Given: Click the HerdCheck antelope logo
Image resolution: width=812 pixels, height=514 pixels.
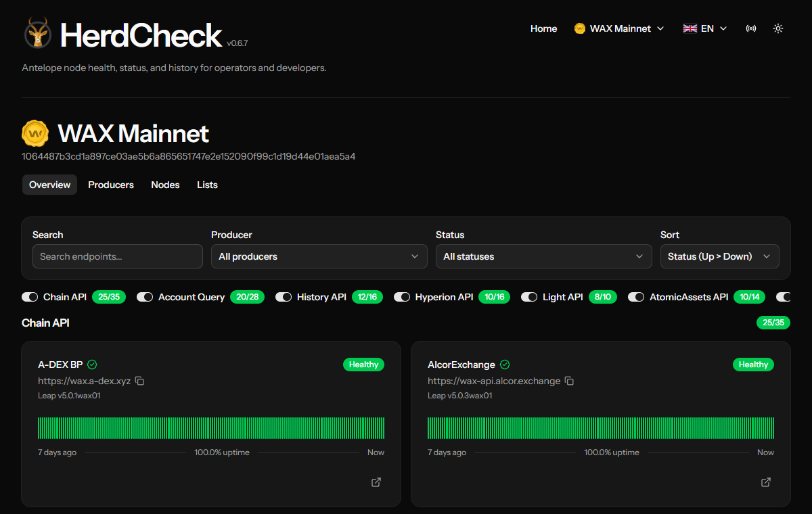Looking at the screenshot, I should (37, 33).
